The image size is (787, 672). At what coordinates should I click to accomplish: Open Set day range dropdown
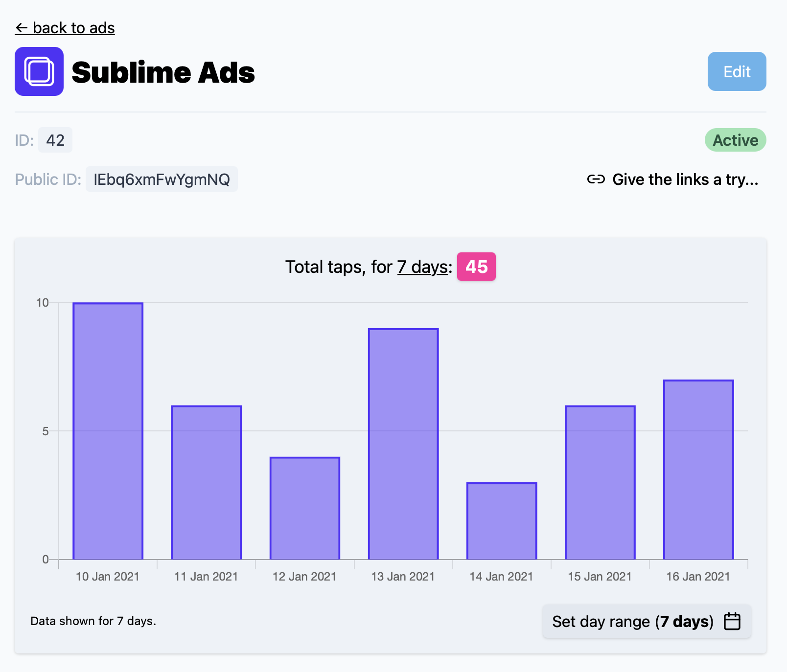[x=647, y=621]
